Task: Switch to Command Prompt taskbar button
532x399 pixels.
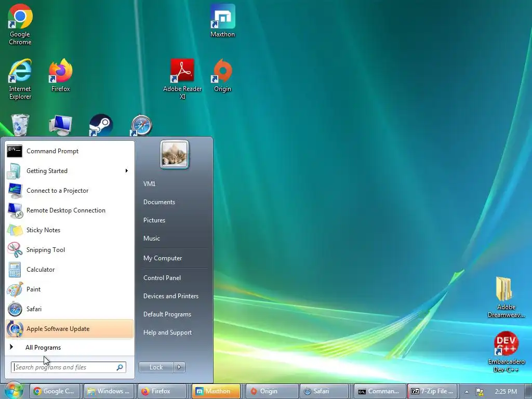Action: point(379,391)
